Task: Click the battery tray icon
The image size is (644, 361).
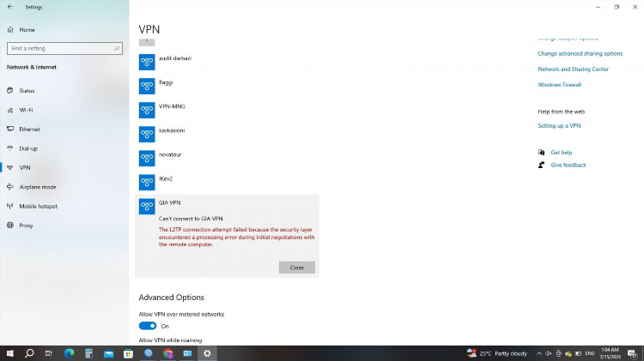Action: pyautogui.click(x=578, y=353)
